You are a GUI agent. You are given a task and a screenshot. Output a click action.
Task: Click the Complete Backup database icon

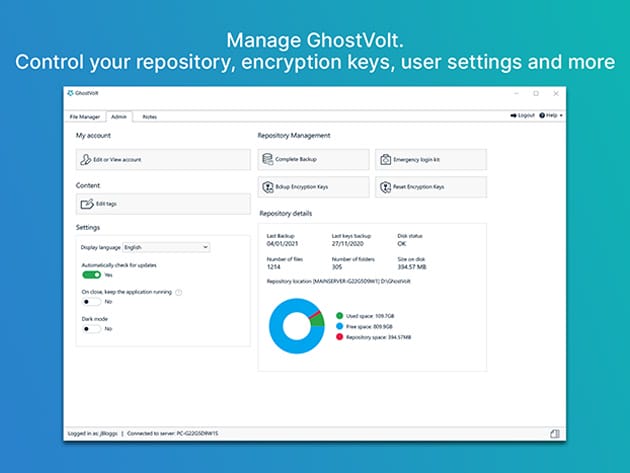pos(267,160)
